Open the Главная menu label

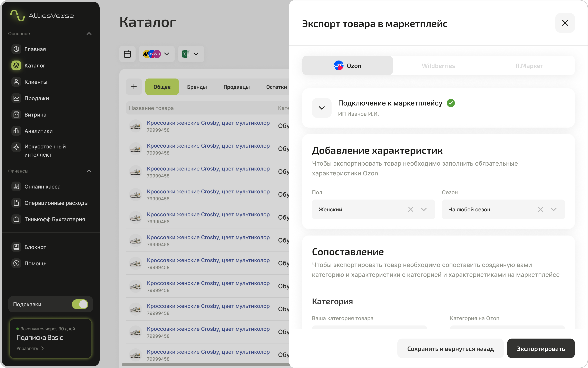click(x=35, y=49)
